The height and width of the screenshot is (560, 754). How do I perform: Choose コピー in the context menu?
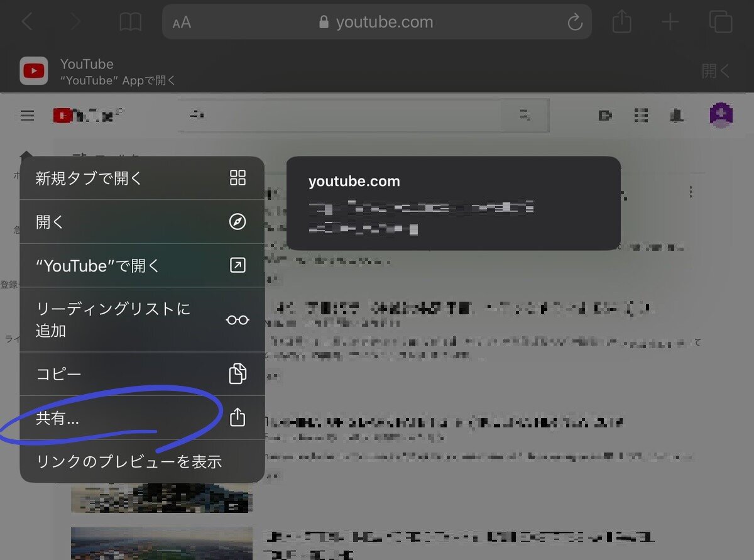point(142,374)
